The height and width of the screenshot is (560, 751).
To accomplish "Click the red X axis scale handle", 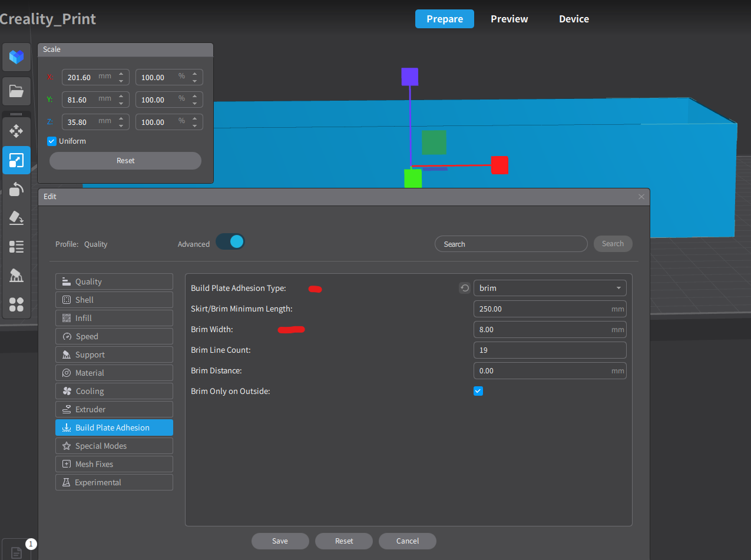I will 499,165.
